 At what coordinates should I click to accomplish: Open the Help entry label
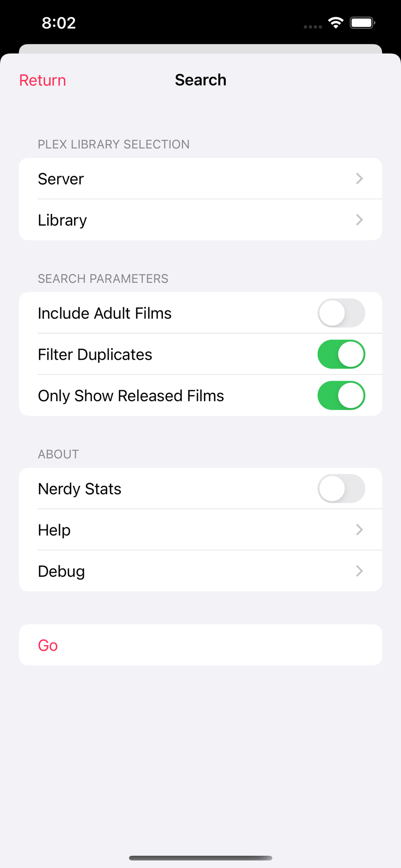[54, 530]
